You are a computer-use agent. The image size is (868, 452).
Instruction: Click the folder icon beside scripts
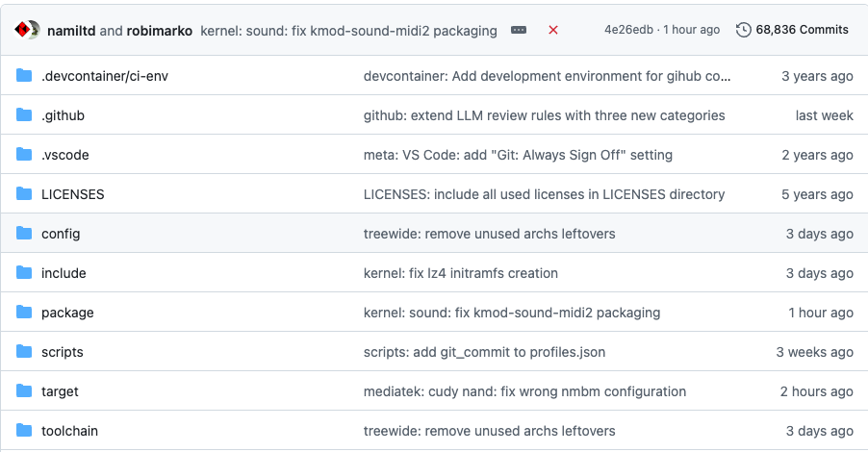click(x=24, y=351)
